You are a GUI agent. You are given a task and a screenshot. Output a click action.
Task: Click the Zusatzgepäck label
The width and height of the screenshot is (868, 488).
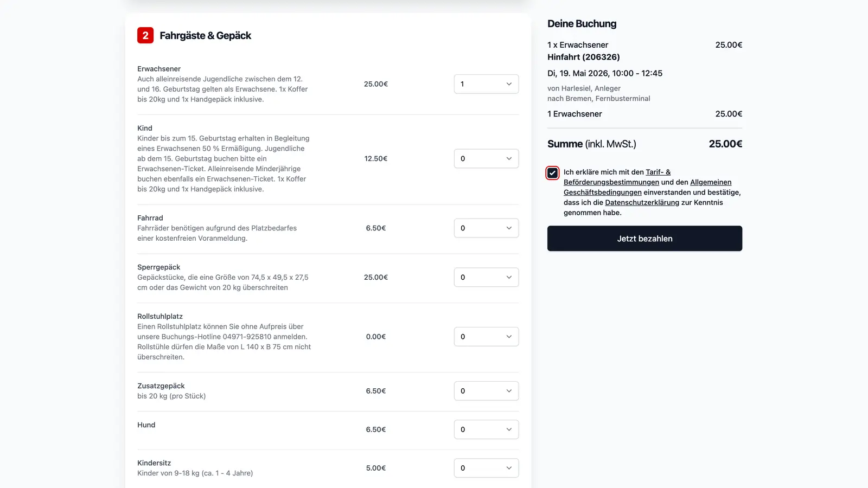(x=161, y=386)
